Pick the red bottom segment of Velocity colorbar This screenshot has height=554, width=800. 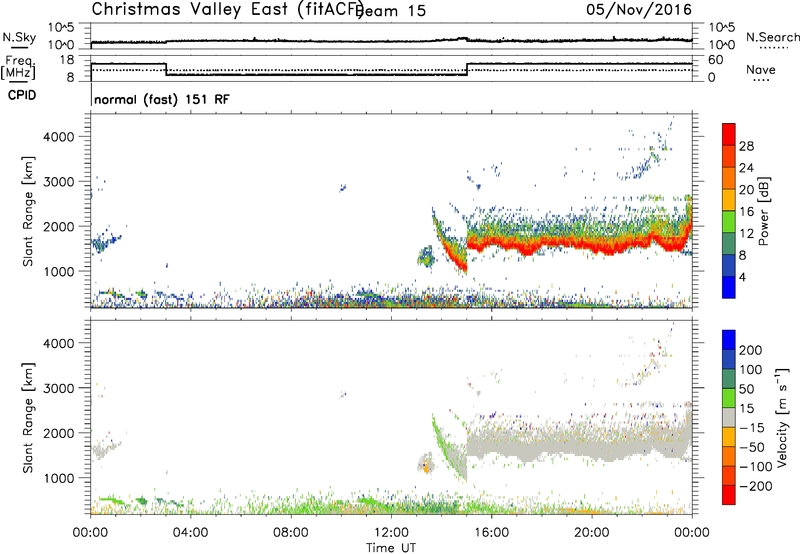729,495
